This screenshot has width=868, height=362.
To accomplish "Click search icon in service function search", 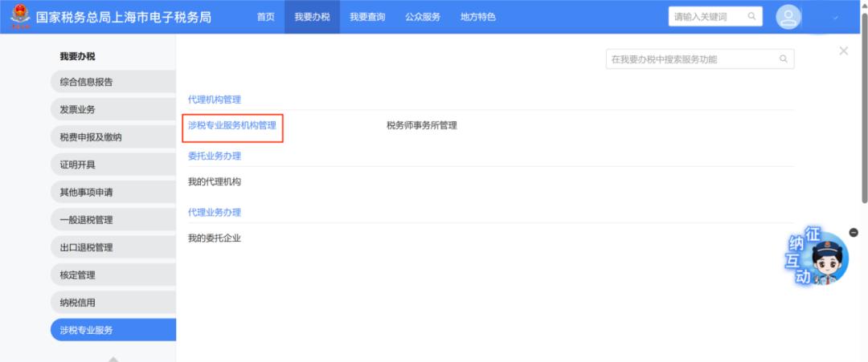I will click(x=784, y=59).
